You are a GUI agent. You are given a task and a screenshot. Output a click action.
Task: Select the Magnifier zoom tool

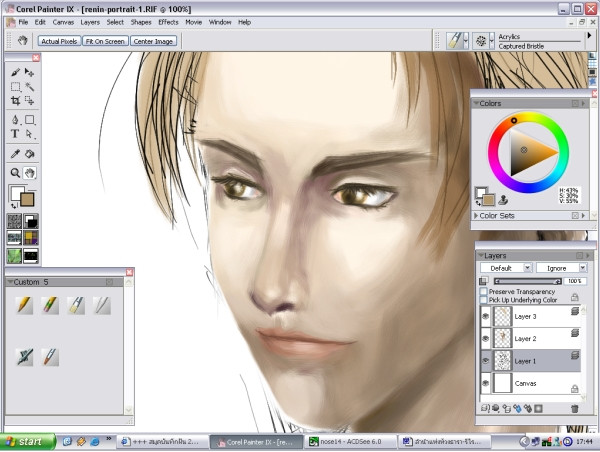15,172
